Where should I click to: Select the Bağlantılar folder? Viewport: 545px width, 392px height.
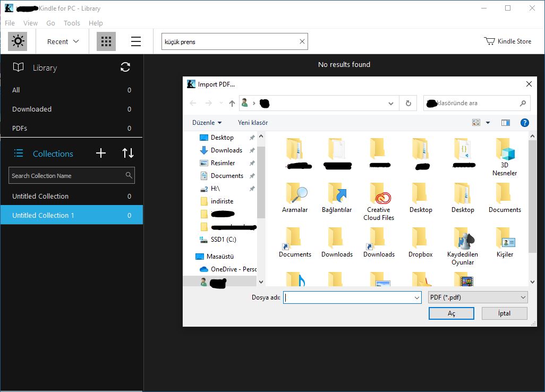337,198
